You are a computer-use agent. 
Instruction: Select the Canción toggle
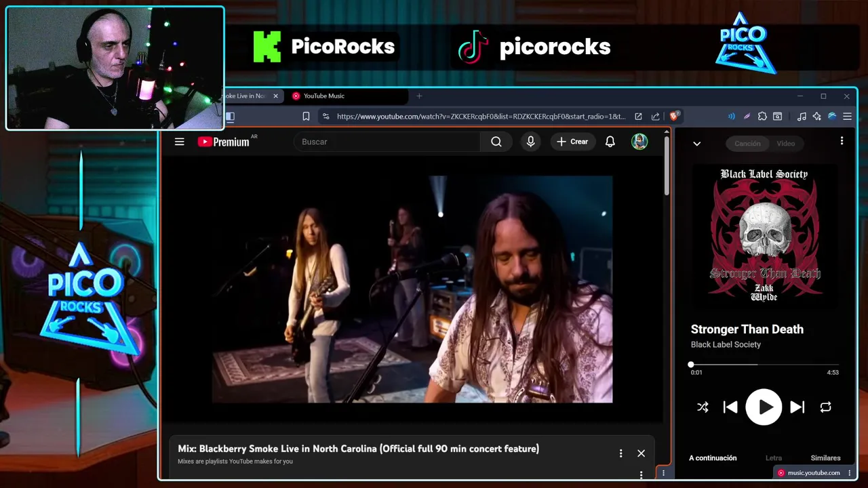(x=747, y=144)
